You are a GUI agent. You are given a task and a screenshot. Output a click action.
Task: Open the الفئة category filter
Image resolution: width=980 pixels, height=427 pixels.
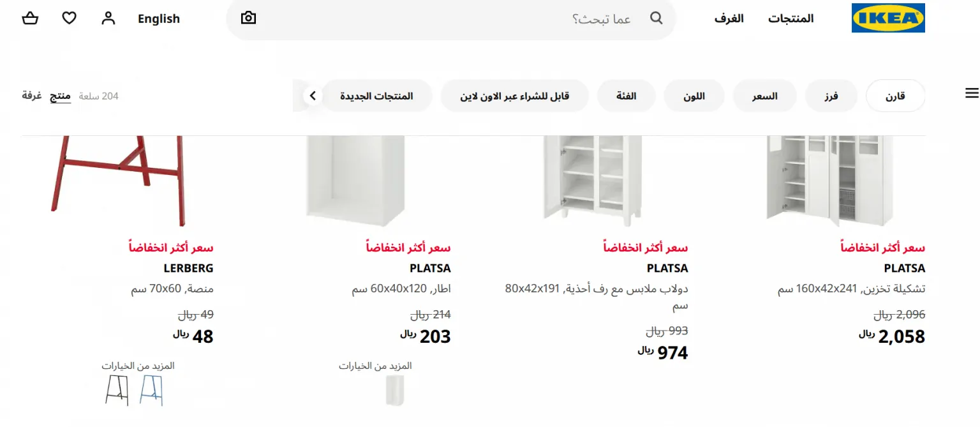[x=627, y=96]
